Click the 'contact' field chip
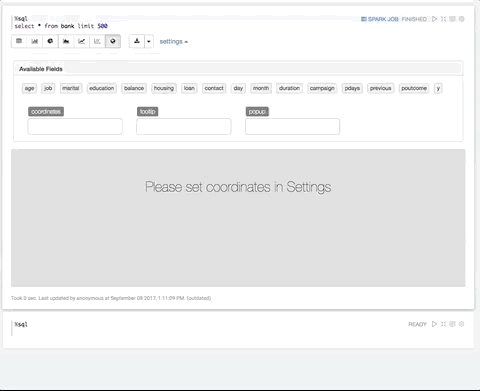This screenshot has width=480, height=391. pyautogui.click(x=214, y=88)
